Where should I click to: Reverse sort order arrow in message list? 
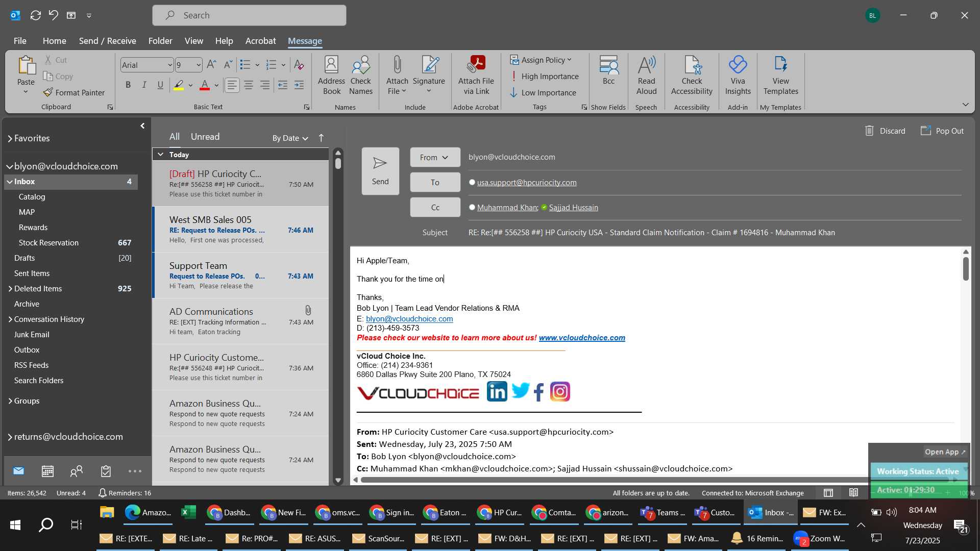tap(321, 138)
